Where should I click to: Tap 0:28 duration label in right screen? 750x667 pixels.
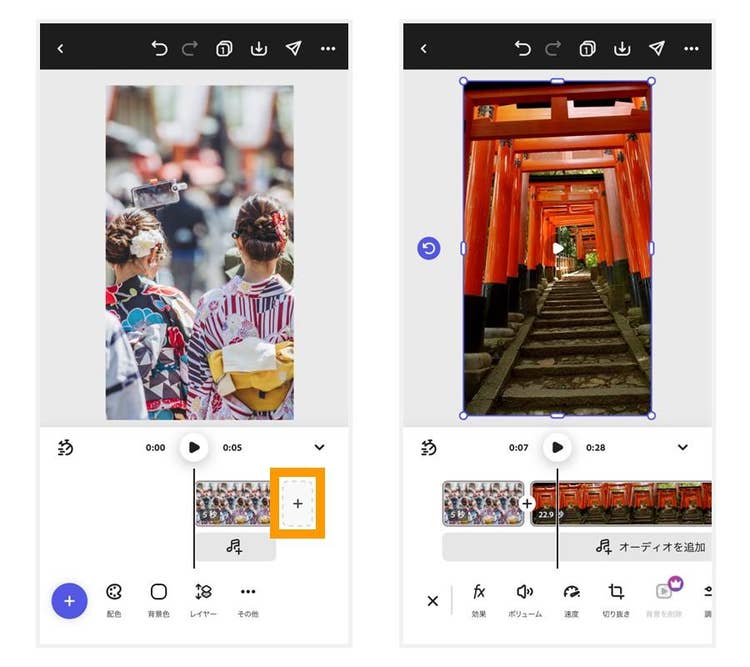(x=596, y=448)
